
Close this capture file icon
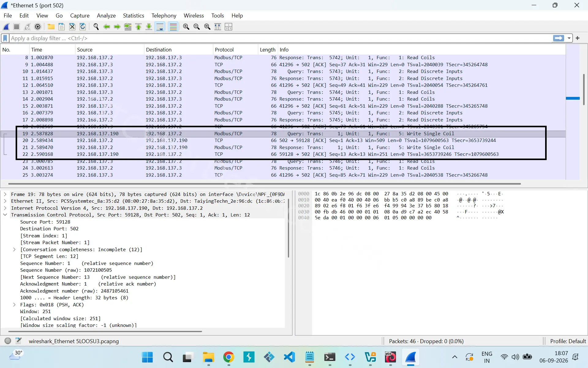pos(72,27)
